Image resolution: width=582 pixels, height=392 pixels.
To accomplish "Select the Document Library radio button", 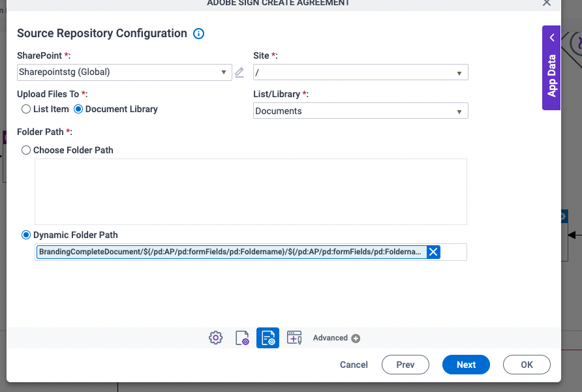I will tap(78, 109).
